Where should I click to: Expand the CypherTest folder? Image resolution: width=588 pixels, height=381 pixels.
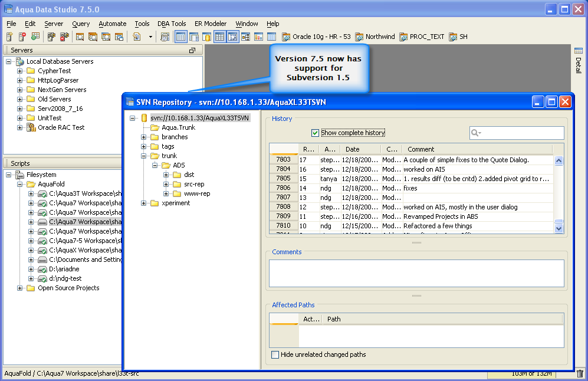[20, 71]
